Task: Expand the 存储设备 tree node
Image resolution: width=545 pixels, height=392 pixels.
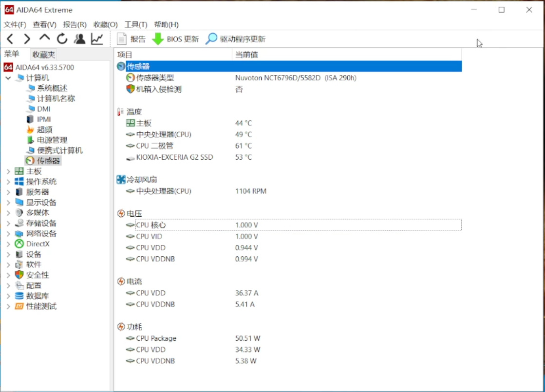Action: [x=8, y=223]
